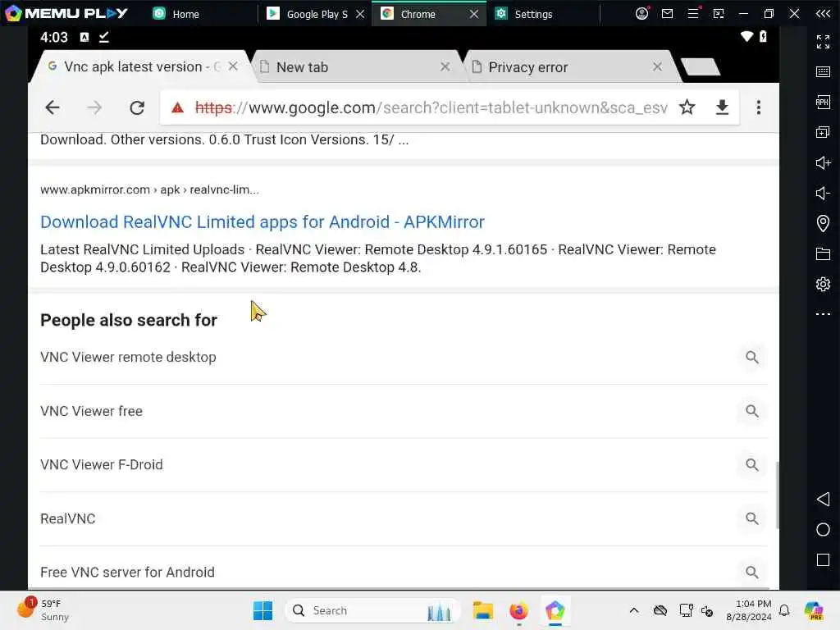Install APK via MEmu APK icon
Screen dimensions: 840x630
tap(823, 102)
